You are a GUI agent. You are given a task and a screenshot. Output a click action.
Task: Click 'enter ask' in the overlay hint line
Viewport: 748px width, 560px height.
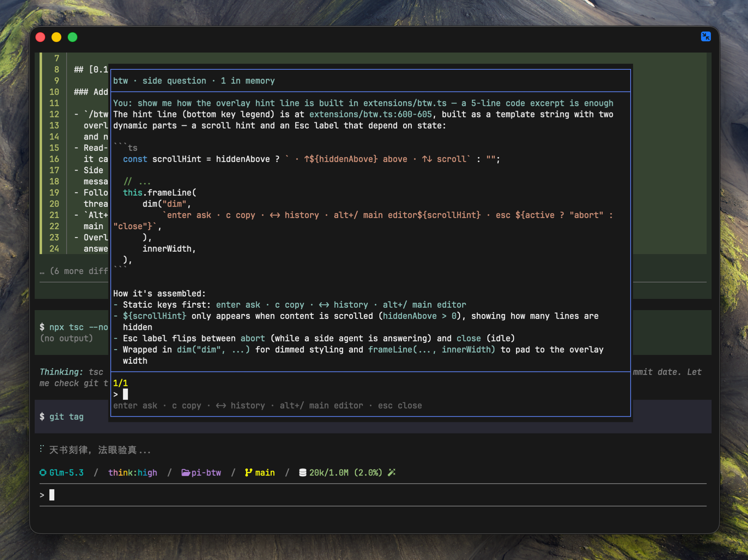[135, 405]
